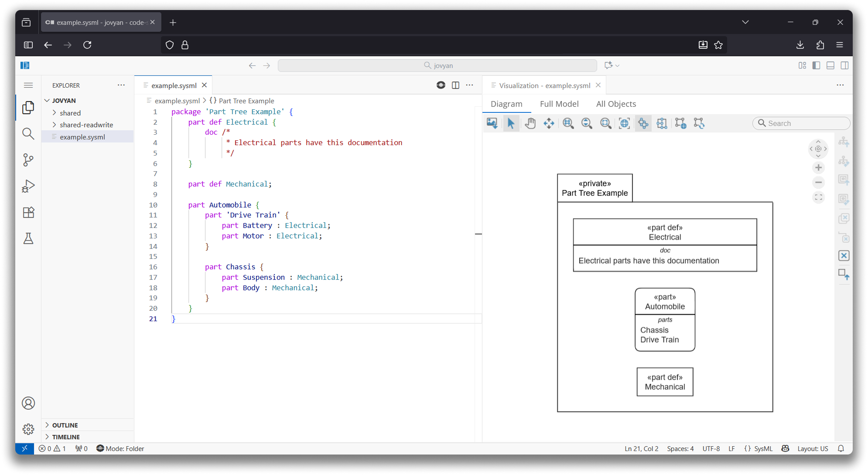
Task: Expand the OUTLINE section
Action: coord(65,425)
